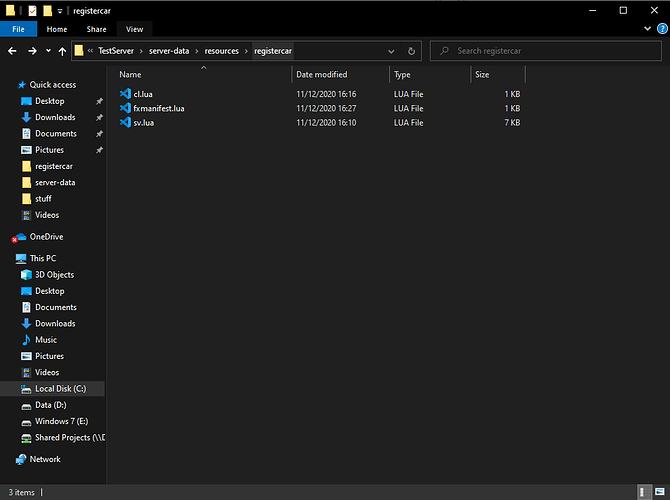Open pinned Pictures under Quick access

pos(50,150)
